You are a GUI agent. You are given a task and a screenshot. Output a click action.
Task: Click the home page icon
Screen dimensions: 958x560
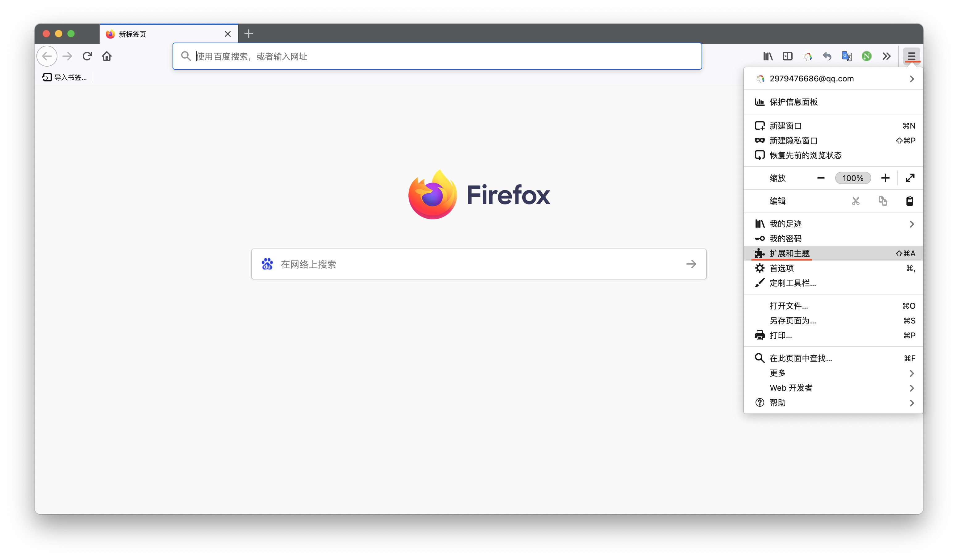107,56
